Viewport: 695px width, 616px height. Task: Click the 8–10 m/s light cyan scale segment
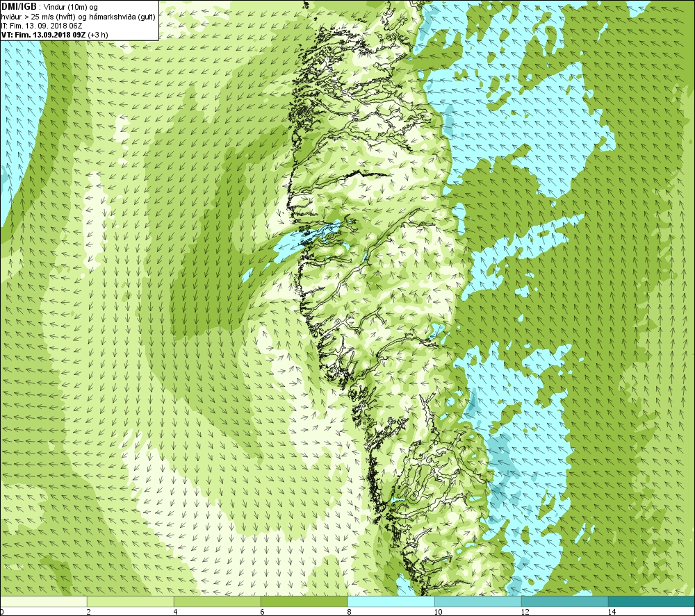[x=391, y=601]
